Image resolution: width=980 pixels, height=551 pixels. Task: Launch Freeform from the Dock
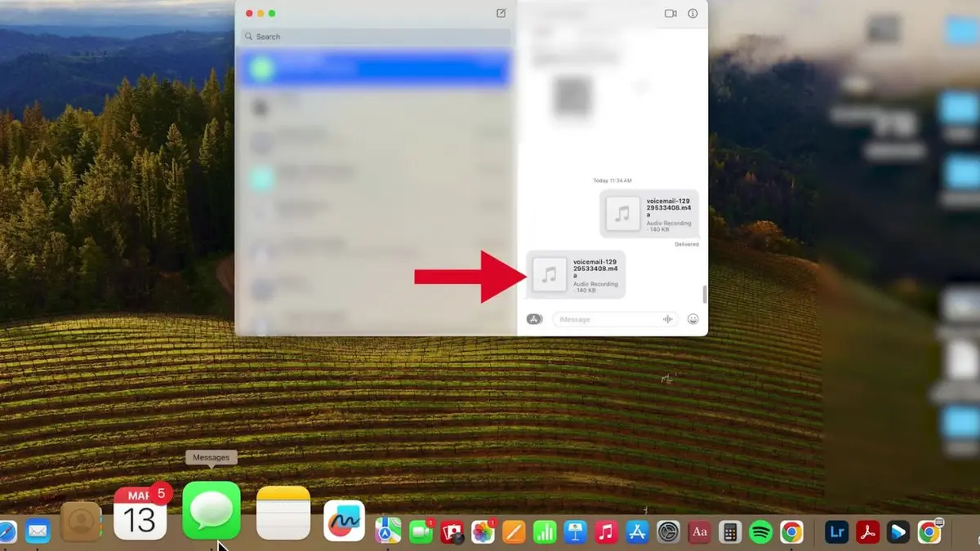pyautogui.click(x=345, y=521)
